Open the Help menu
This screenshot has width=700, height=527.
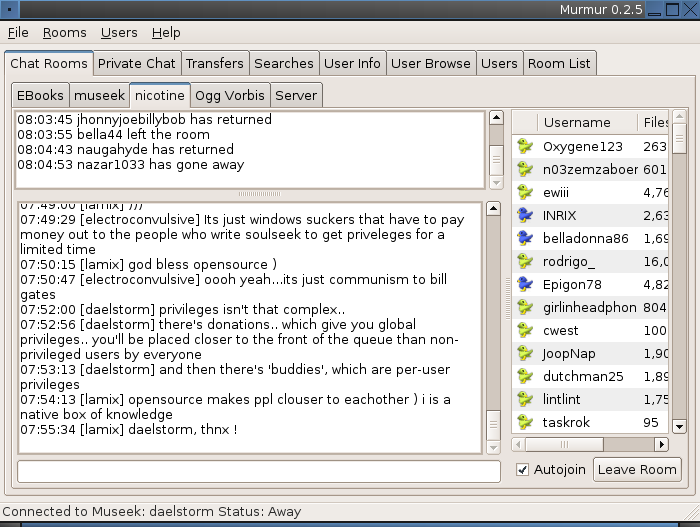[x=166, y=33]
